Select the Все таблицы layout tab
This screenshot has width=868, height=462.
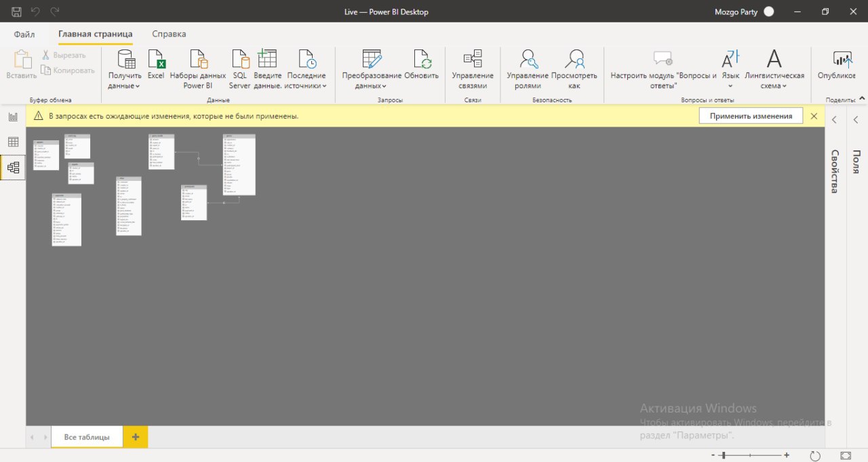[x=87, y=437]
